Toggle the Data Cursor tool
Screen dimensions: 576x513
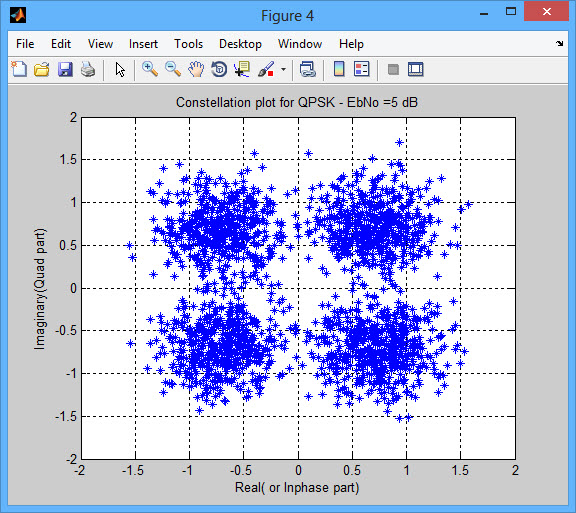point(242,69)
